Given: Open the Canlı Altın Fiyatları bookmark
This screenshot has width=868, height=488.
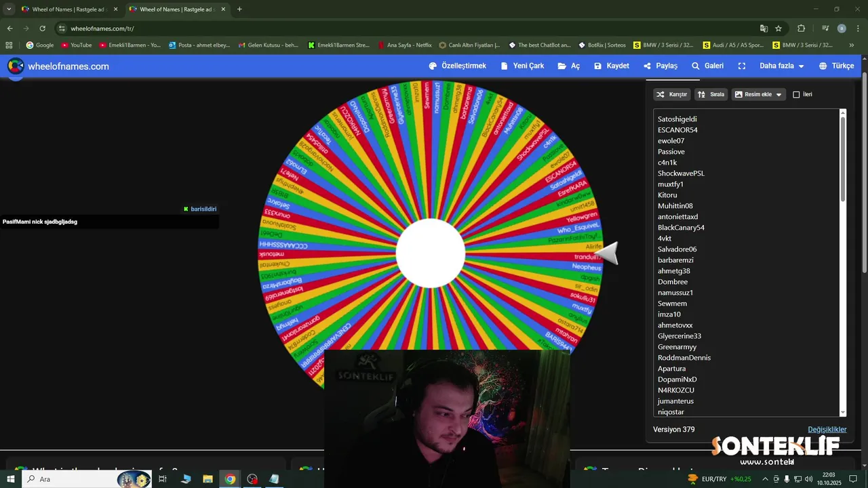Looking at the screenshot, I should 469,45.
